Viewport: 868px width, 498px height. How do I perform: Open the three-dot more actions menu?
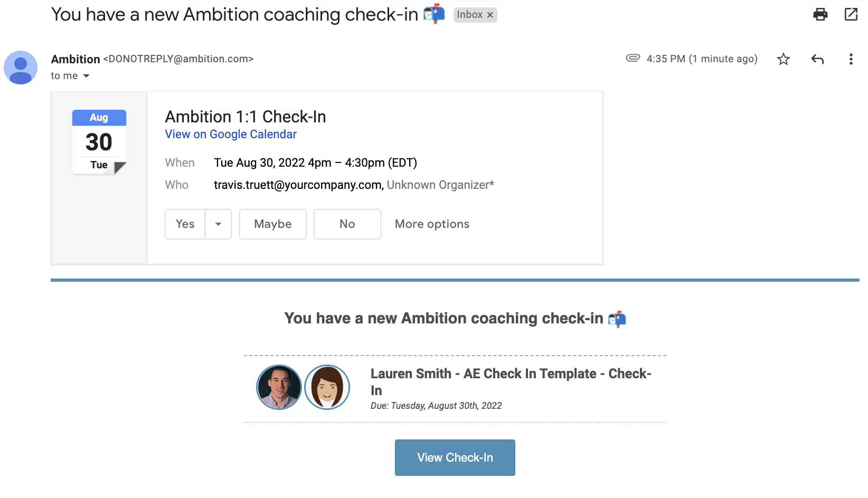pyautogui.click(x=851, y=59)
